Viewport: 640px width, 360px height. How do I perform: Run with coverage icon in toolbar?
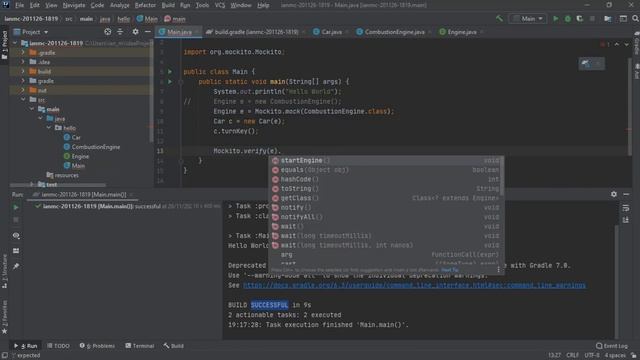580,19
